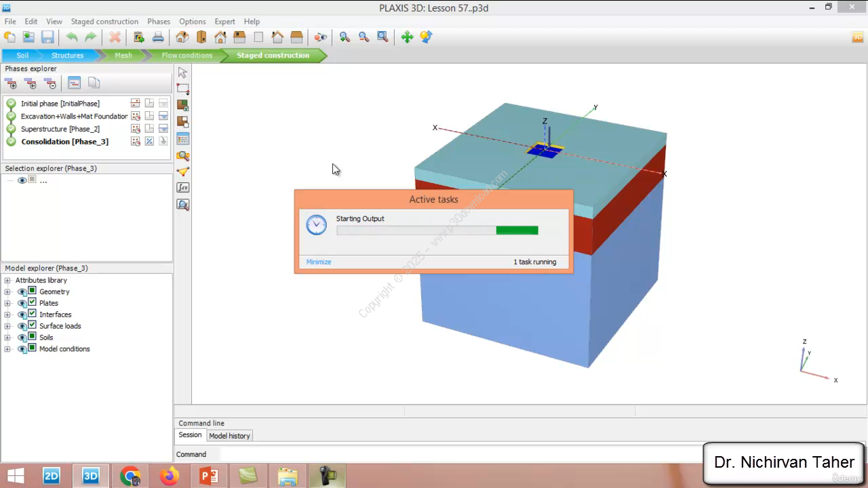This screenshot has height=488, width=868.
Task: Open PLAXIS 2D from the taskbar
Action: pyautogui.click(x=52, y=476)
